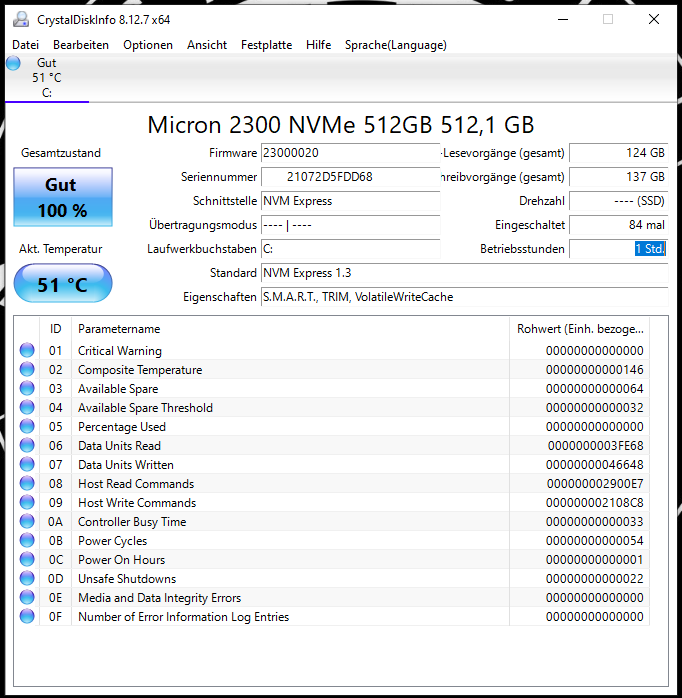Click raw value 00000002900E7
The height and width of the screenshot is (698, 682).
tap(595, 484)
